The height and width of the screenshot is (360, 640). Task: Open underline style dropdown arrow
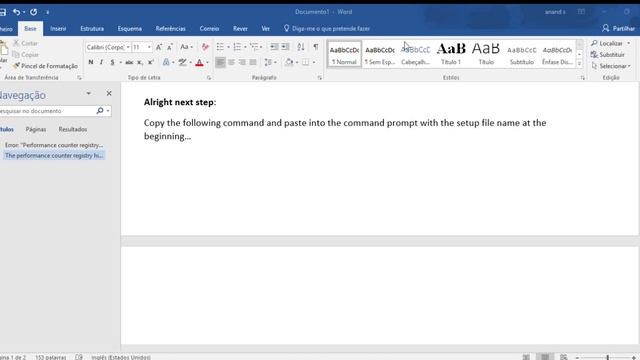tap(121, 62)
